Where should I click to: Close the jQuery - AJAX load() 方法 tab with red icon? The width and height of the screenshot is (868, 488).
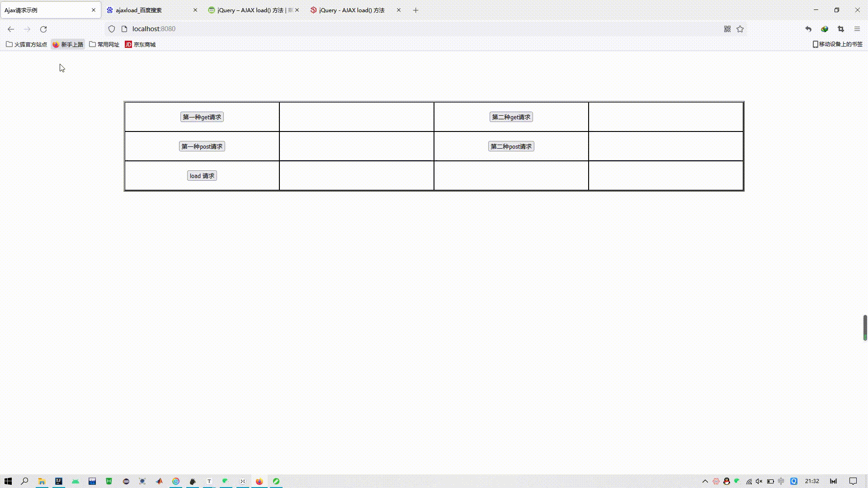pos(399,10)
